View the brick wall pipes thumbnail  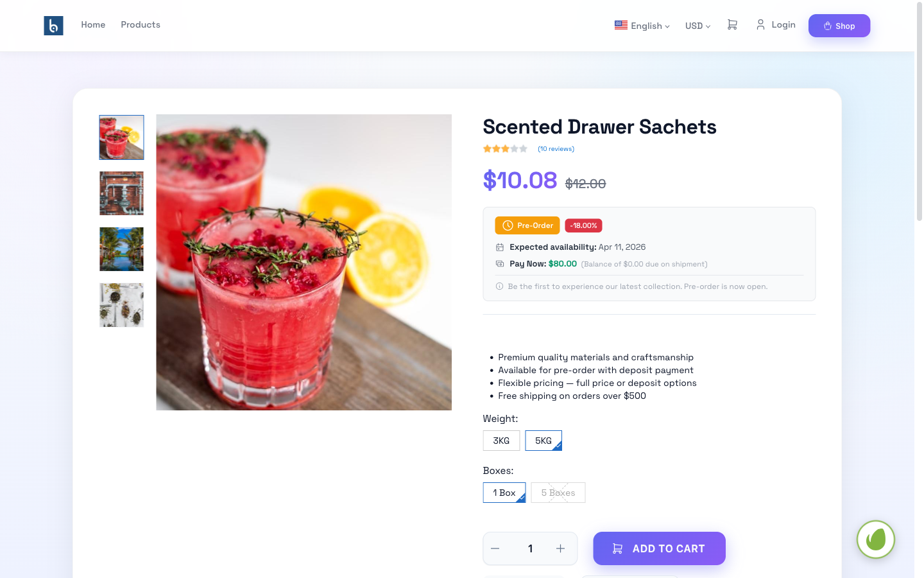[x=121, y=193]
